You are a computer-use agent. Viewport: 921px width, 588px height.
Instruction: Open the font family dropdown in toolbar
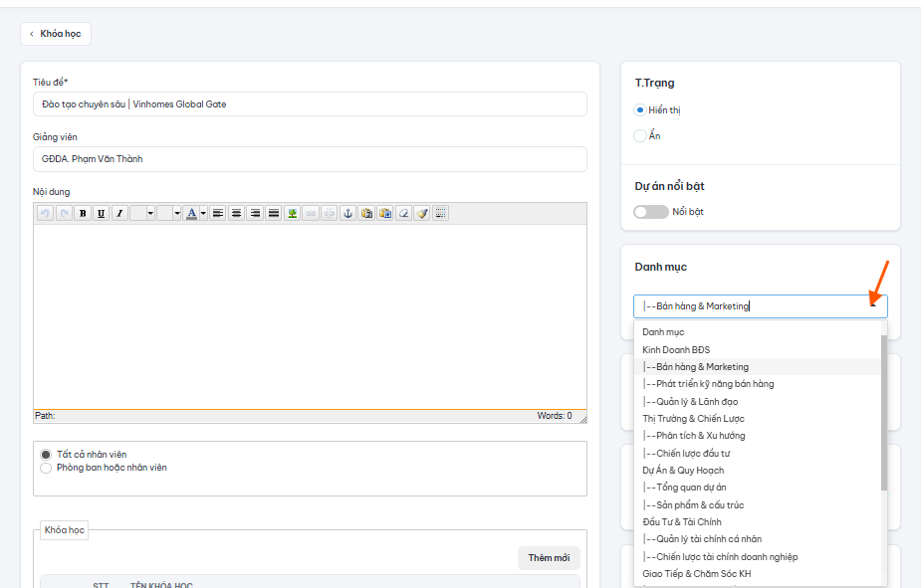click(142, 213)
